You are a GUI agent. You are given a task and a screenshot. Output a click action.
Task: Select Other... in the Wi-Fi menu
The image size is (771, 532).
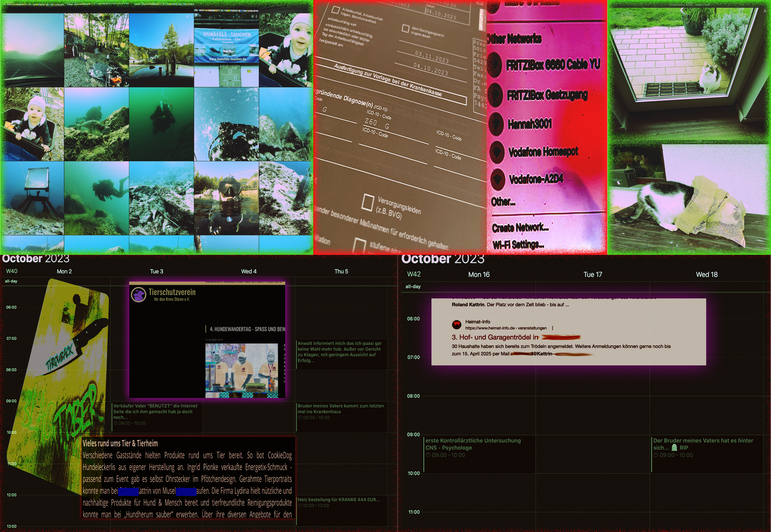coord(503,202)
